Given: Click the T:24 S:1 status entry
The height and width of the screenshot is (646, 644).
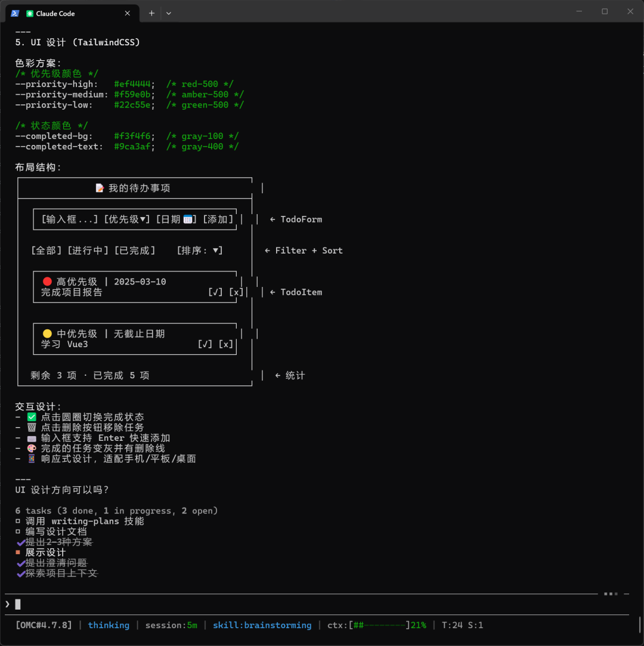Looking at the screenshot, I should [462, 625].
